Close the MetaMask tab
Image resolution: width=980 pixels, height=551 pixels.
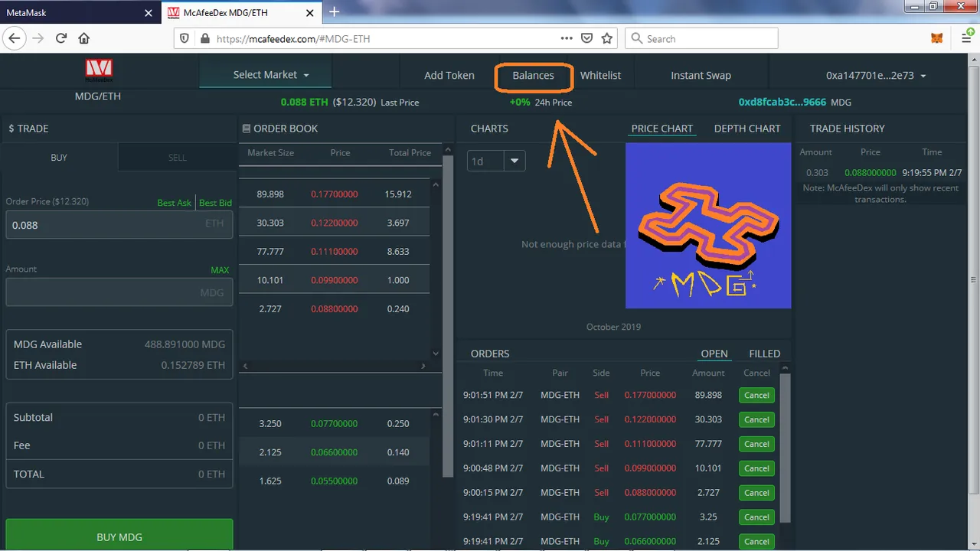click(149, 13)
